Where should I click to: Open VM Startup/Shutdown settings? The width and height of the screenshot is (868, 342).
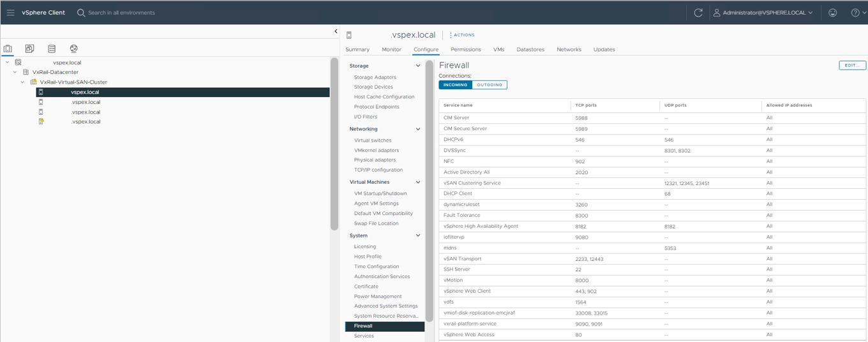[x=380, y=193]
